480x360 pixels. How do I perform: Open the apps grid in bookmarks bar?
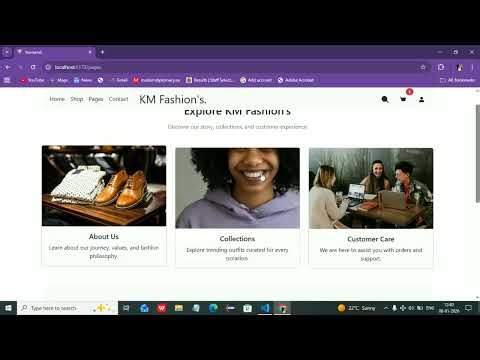coord(7,80)
